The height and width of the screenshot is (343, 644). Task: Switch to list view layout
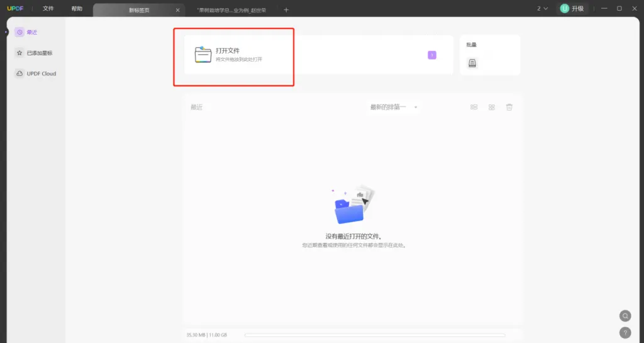474,107
